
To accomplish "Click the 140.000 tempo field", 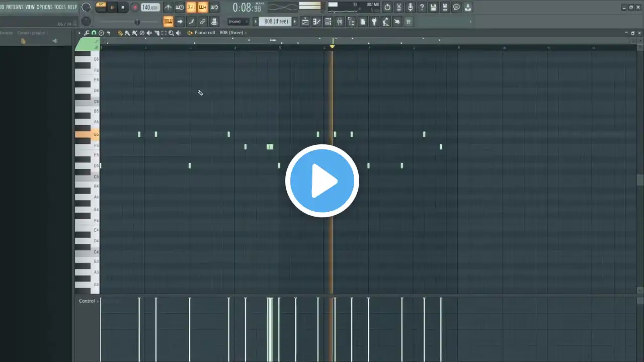I will (x=150, y=8).
